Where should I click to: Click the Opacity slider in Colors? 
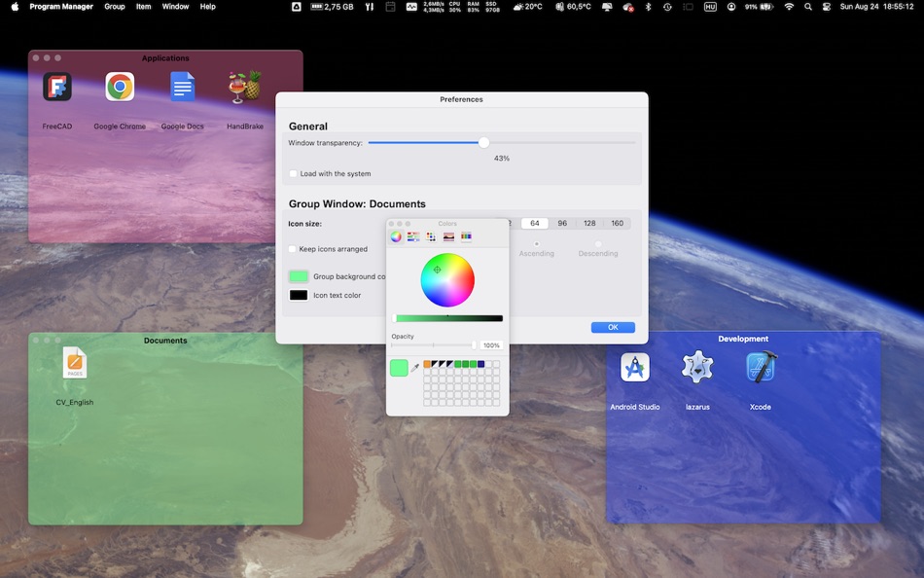pos(433,345)
